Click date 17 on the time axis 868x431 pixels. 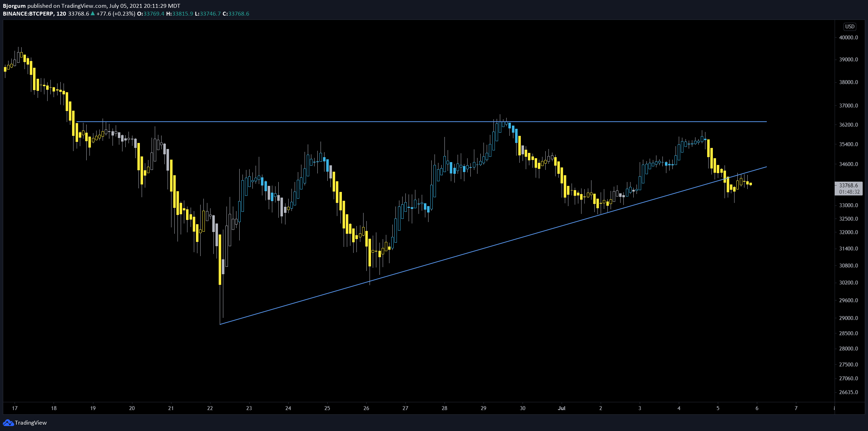coord(15,408)
